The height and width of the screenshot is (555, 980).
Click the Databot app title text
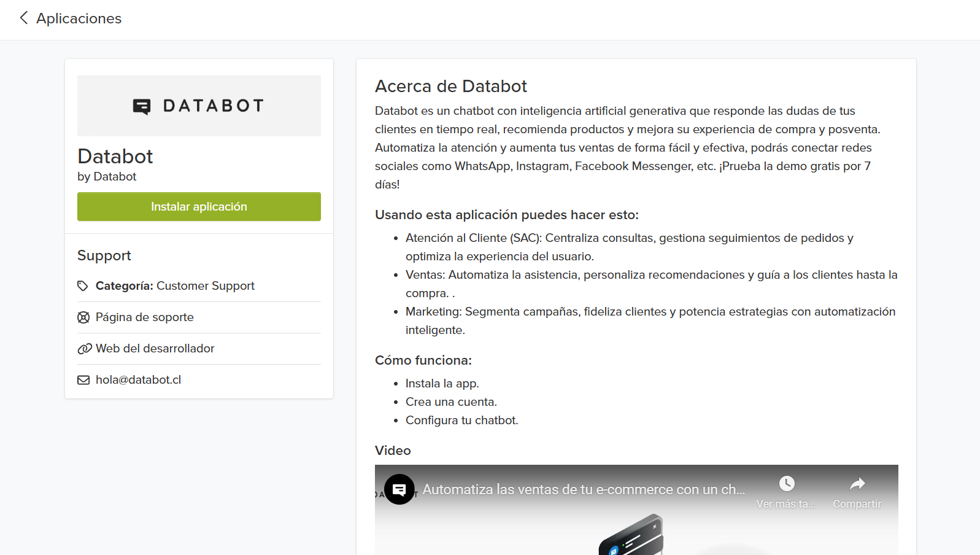[115, 157]
